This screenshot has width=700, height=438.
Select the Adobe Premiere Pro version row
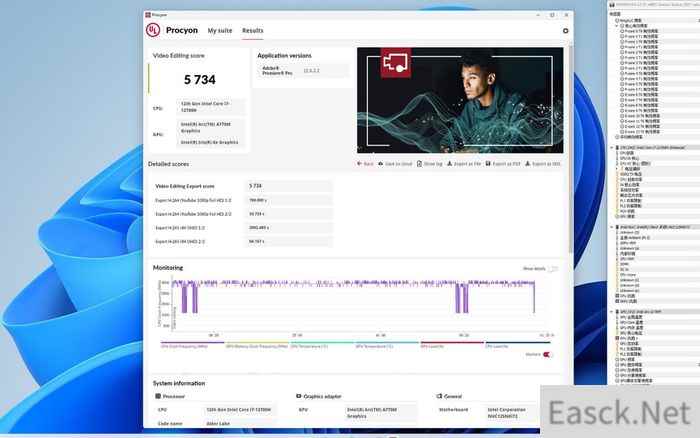[x=302, y=71]
